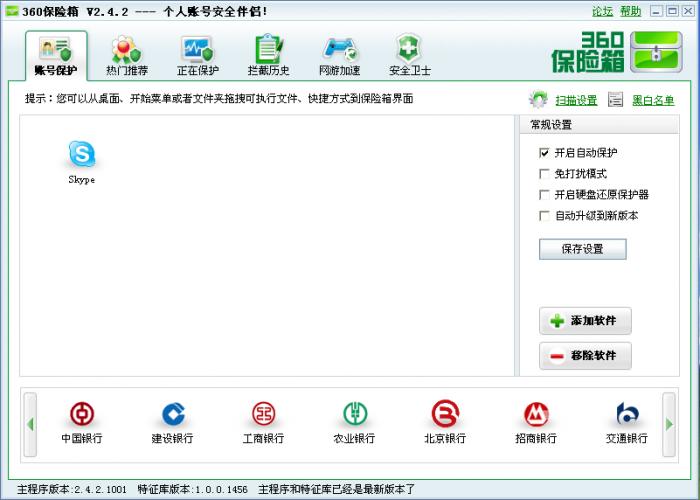Open the 账号保护 tab
Image resolution: width=700 pixels, height=500 pixels.
(56, 56)
